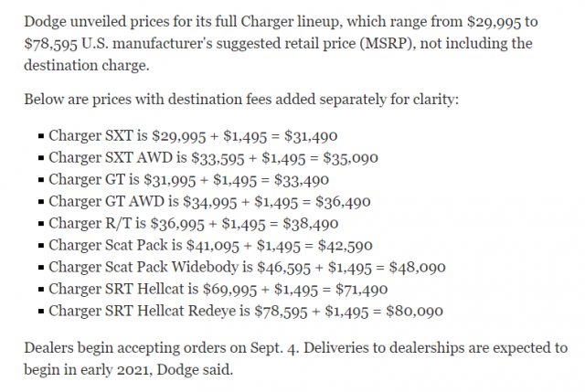585x392 pixels.
Task: Click the SRT Hellcat Redeye list entry
Action: coord(246,311)
